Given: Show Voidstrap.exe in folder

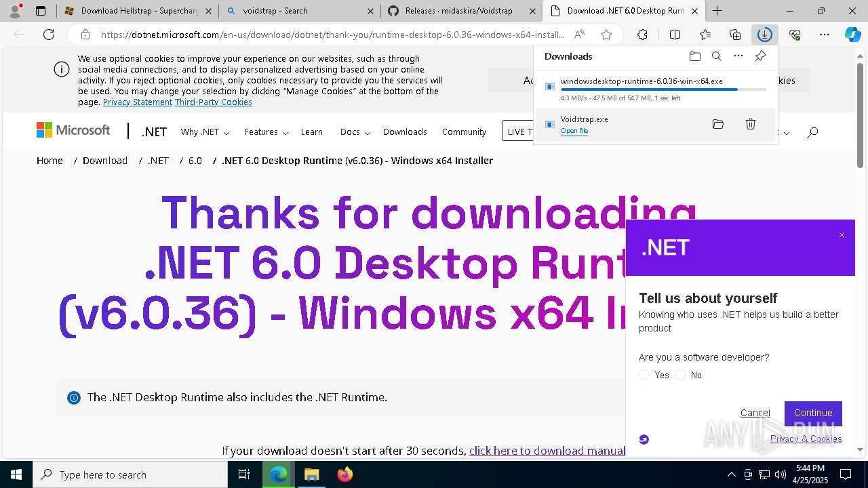Looking at the screenshot, I should pos(718,124).
